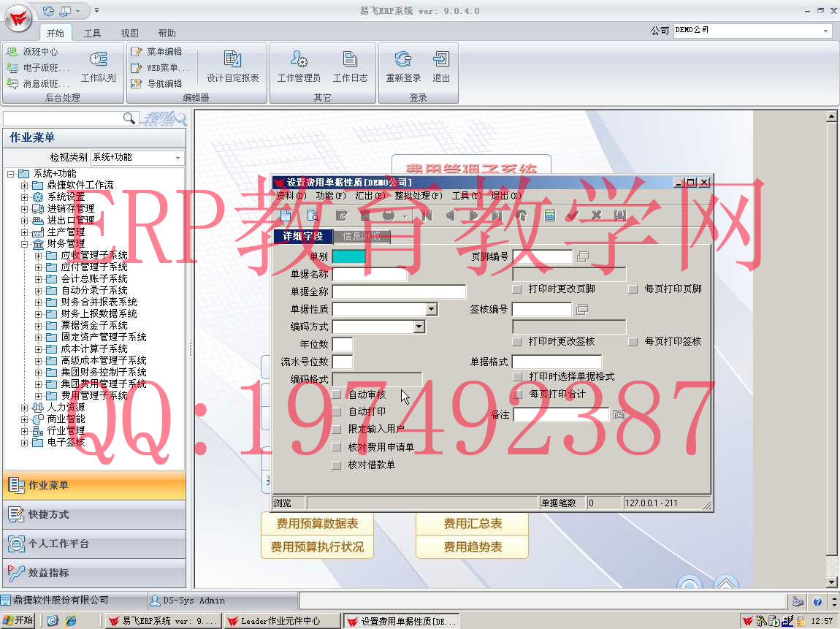This screenshot has height=629, width=840.
Task: Click the 重新登录 icon
Action: 403,66
